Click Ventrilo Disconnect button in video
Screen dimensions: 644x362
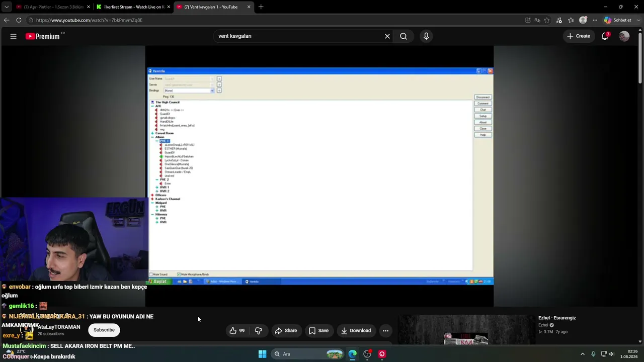pos(482,97)
